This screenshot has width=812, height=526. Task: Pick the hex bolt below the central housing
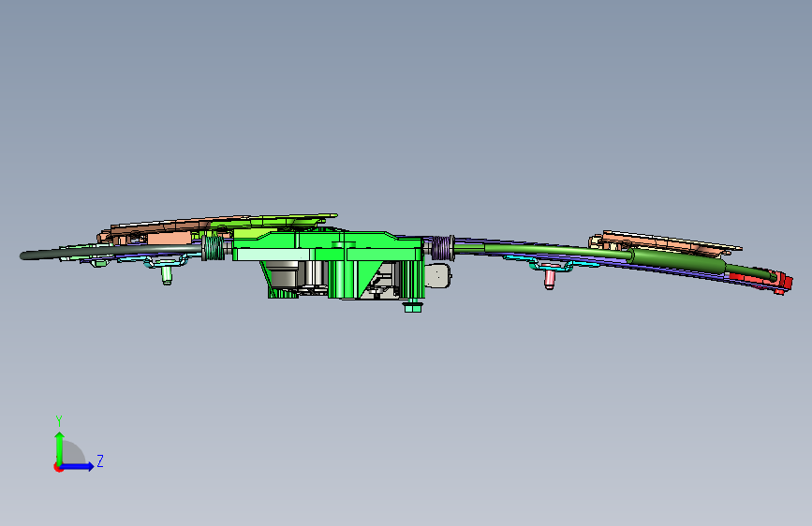[x=412, y=306]
